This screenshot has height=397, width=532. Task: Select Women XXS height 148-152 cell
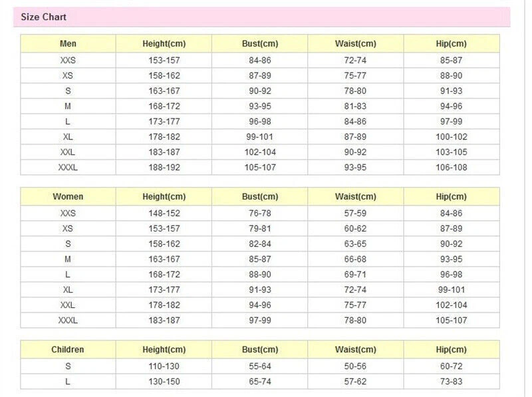(x=164, y=213)
